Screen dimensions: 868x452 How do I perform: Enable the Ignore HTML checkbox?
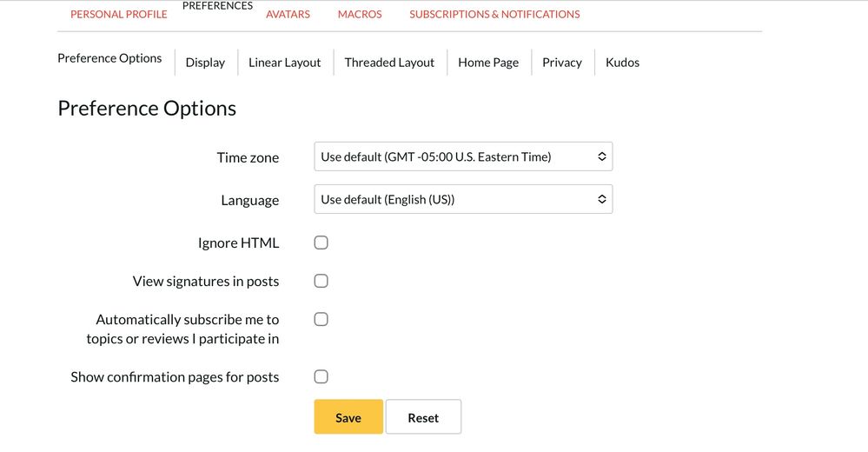click(321, 243)
